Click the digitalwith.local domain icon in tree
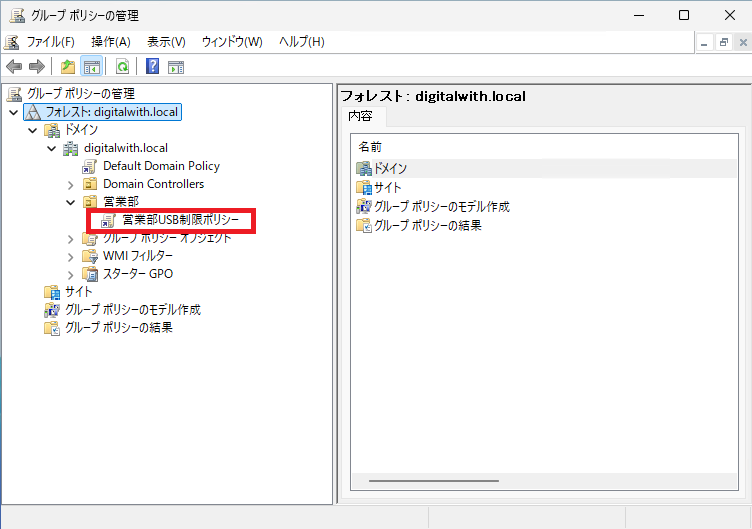The width and height of the screenshot is (752, 529). tap(70, 148)
